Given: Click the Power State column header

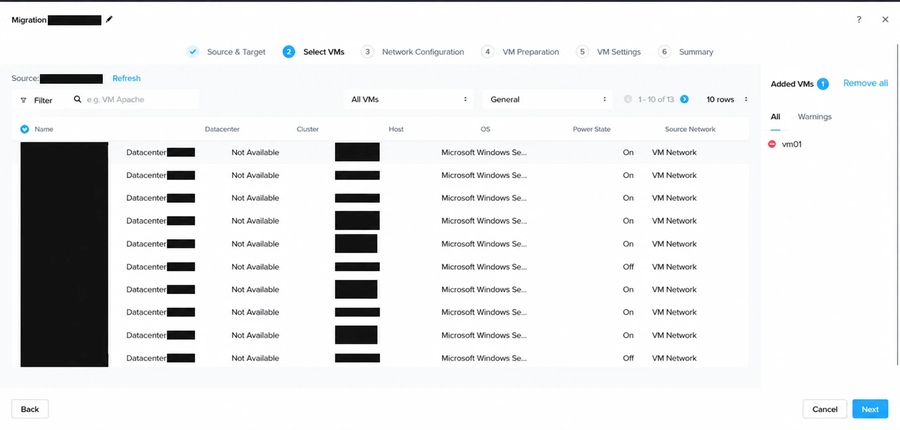Looking at the screenshot, I should point(592,129).
